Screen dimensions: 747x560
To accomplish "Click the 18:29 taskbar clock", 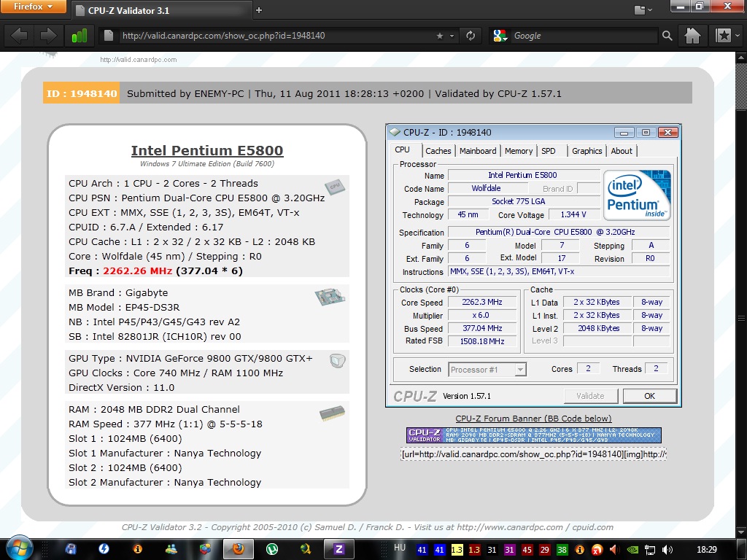I will [706, 550].
